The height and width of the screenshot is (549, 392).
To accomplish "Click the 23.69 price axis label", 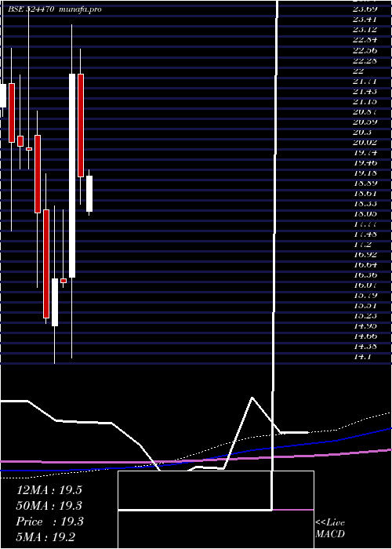I will point(365,9).
